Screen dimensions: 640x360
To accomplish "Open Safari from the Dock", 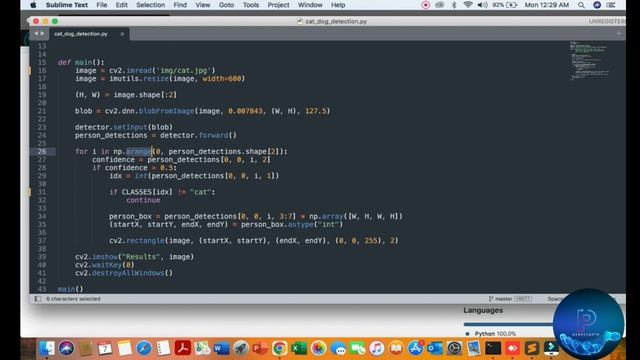I will tap(144, 348).
